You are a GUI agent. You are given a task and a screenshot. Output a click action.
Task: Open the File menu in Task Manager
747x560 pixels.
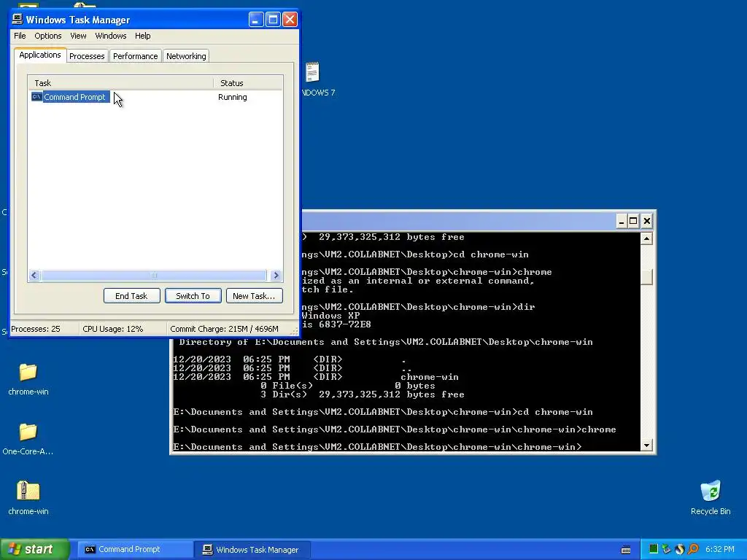click(20, 36)
